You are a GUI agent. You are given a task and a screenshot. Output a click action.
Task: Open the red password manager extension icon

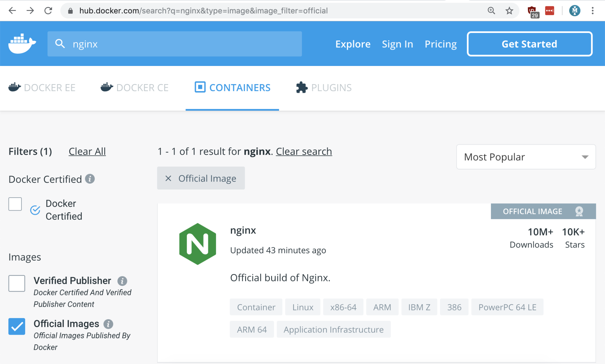(x=550, y=11)
